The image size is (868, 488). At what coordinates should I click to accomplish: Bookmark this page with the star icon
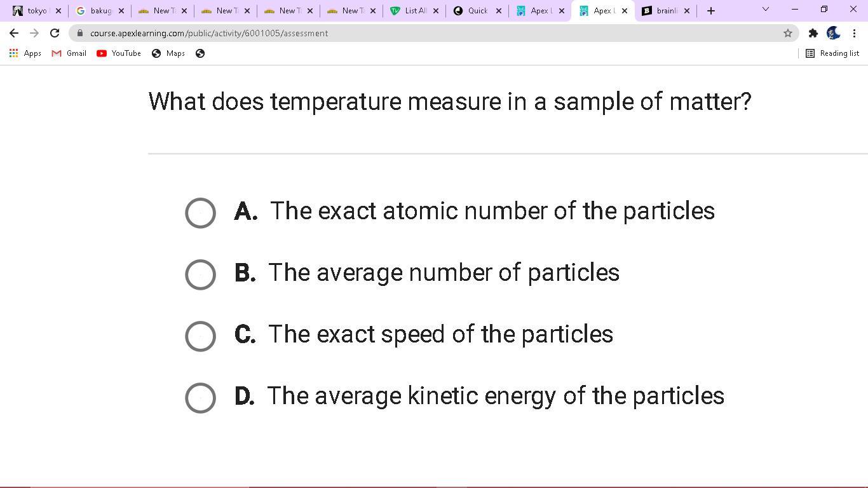787,33
